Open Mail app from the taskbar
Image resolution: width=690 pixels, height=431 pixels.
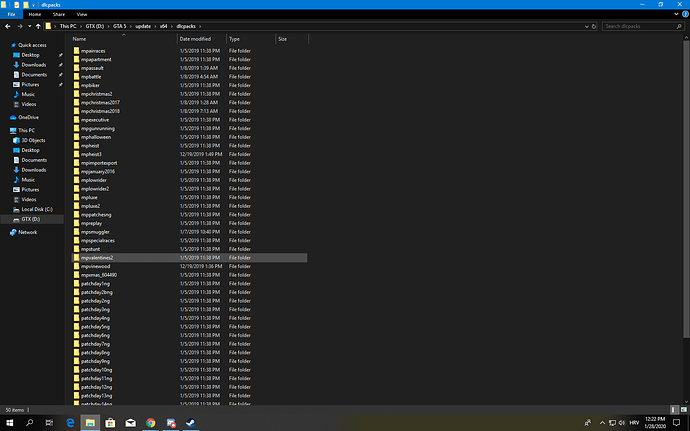131,423
